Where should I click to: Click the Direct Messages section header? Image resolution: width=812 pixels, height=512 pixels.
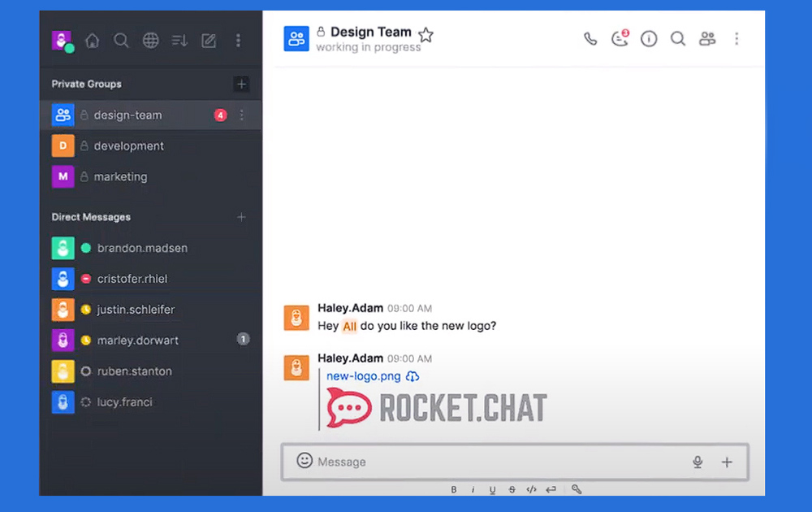coord(91,217)
